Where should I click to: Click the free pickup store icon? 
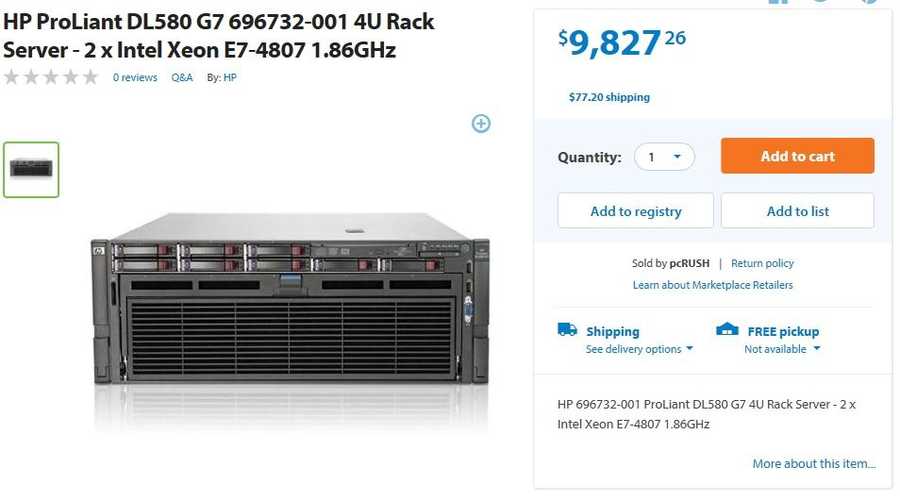[x=727, y=329]
